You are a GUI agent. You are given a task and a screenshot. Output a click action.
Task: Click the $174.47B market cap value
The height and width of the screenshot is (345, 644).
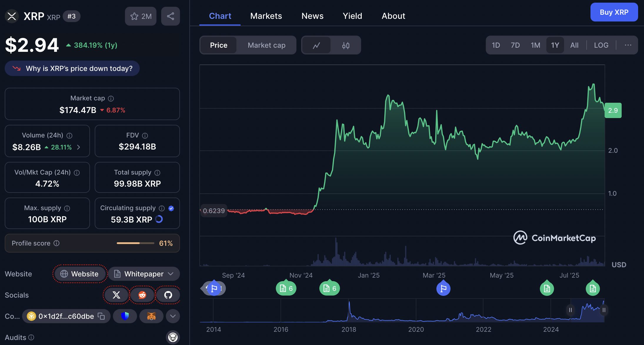[x=78, y=110]
